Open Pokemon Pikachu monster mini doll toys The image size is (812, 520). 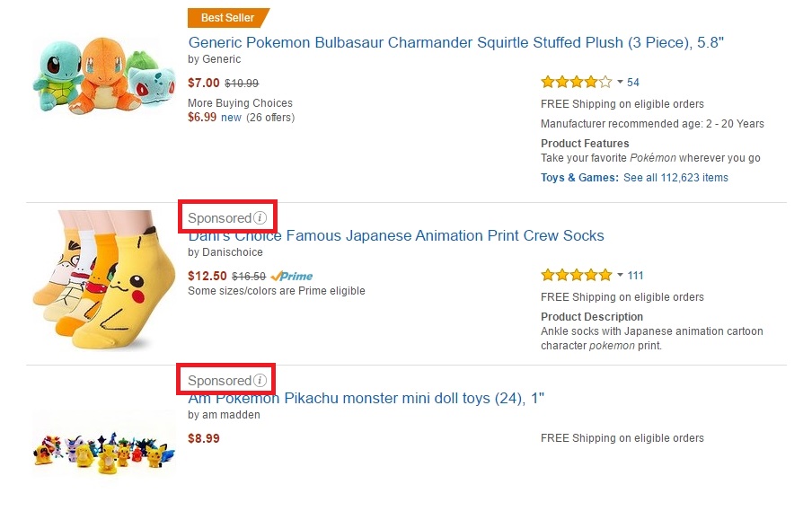click(366, 399)
